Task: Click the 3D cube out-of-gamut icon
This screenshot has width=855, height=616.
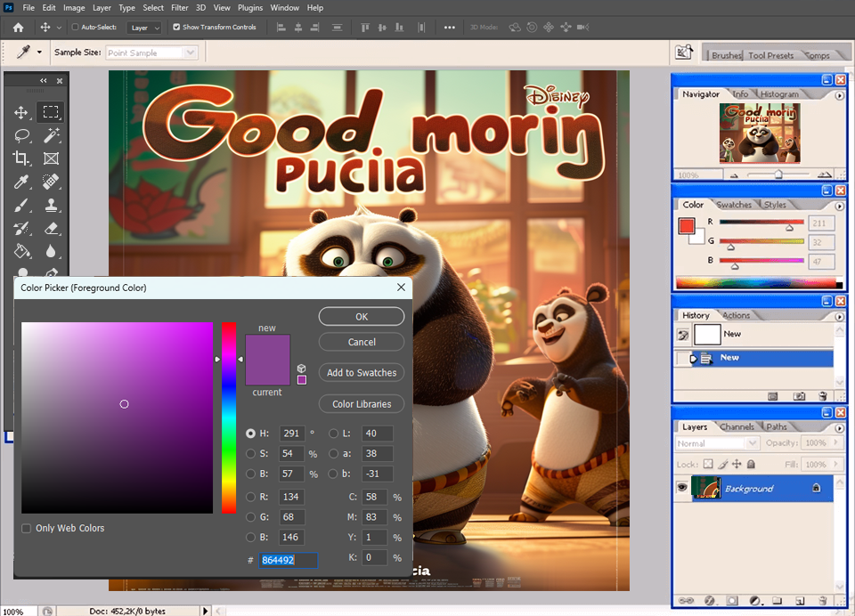Action: (x=302, y=369)
